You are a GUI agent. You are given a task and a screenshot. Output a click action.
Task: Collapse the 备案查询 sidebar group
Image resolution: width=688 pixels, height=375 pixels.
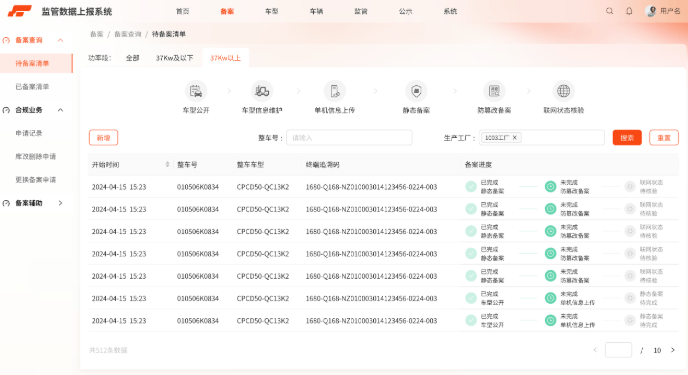click(x=61, y=40)
